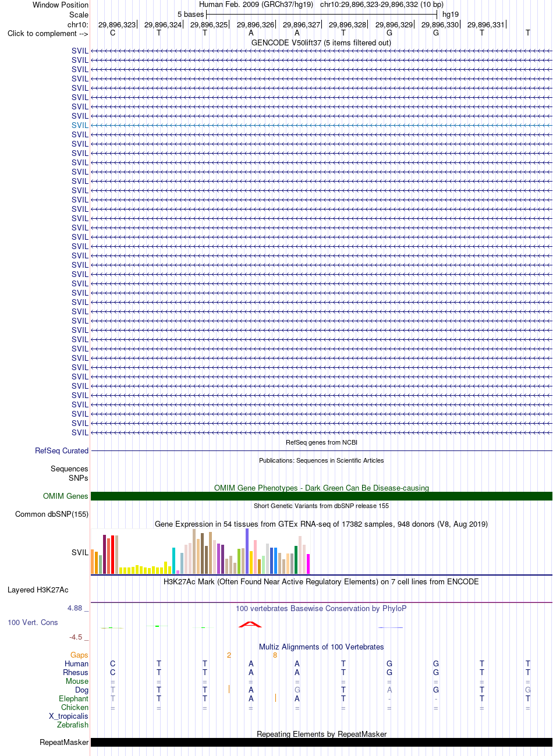Select the '5 bases' scale bar text
Viewport: 553px width, 756px height.
point(191,14)
